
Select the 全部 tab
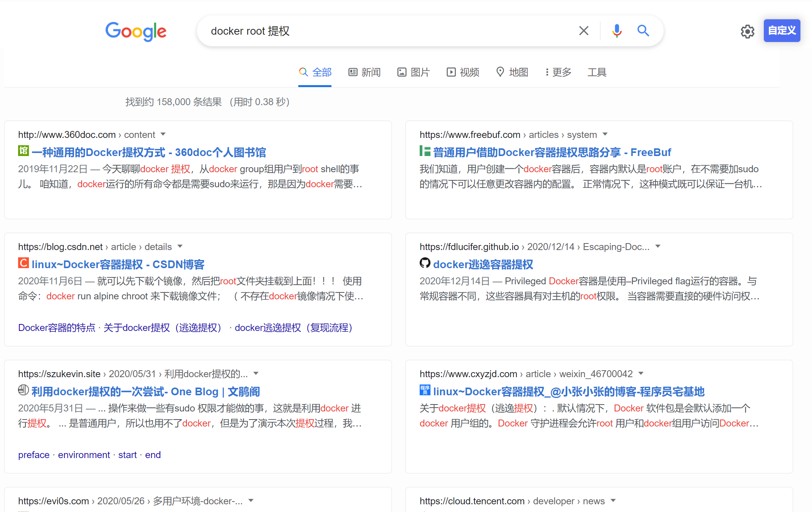pyautogui.click(x=315, y=72)
